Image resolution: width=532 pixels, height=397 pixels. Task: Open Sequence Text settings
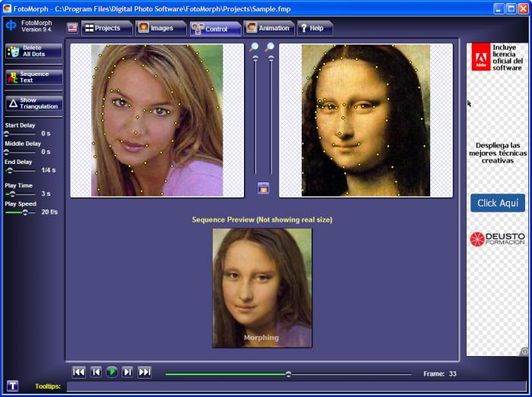[x=34, y=77]
